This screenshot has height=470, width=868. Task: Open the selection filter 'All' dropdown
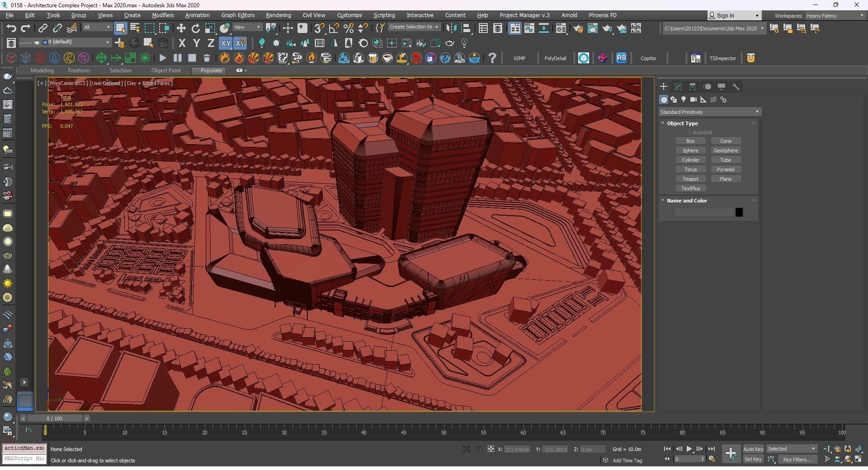click(x=97, y=28)
